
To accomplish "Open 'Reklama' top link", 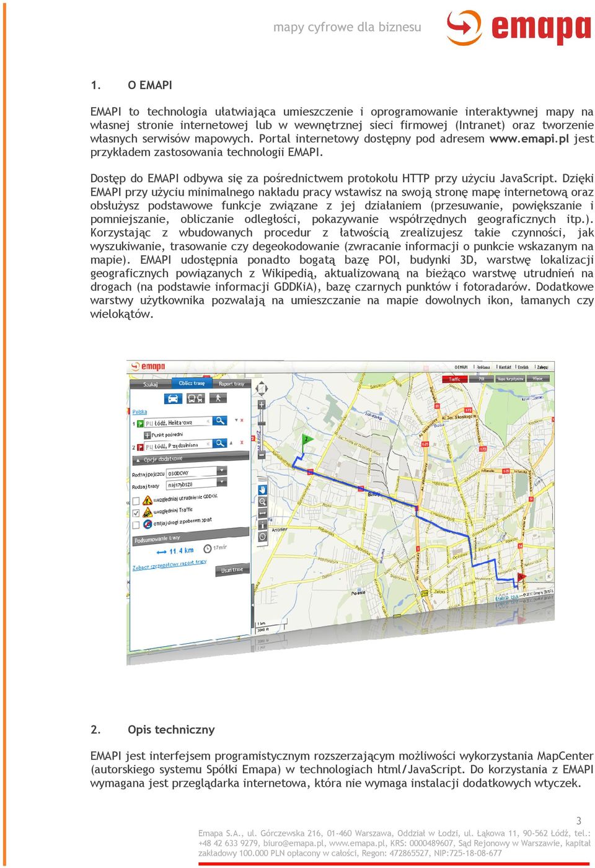I will point(483,367).
